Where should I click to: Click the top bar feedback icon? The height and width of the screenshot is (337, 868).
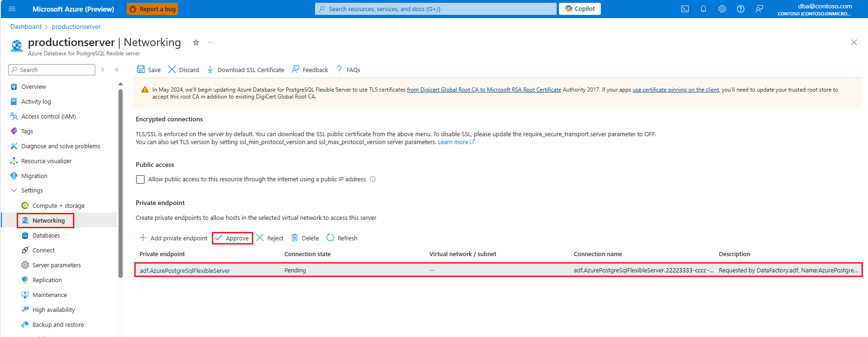(759, 9)
